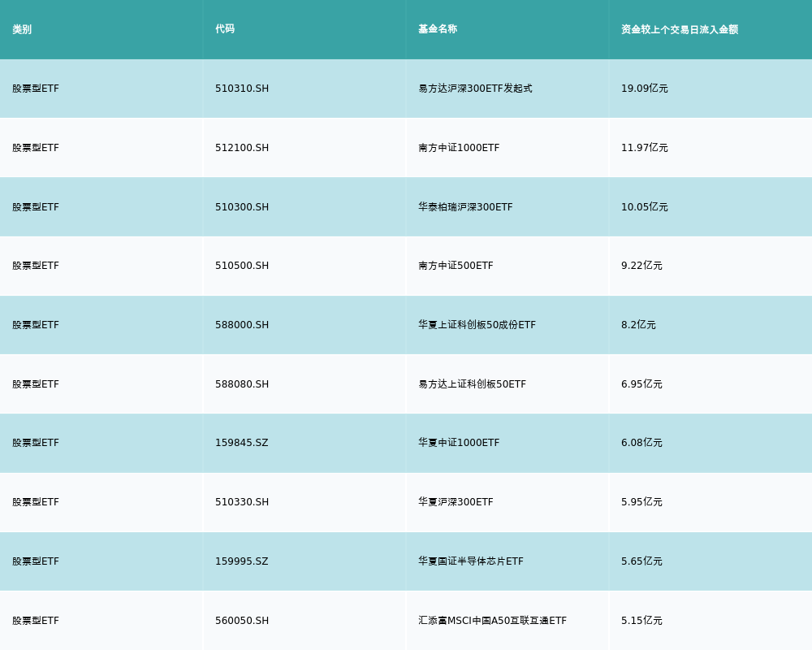Click 股票型ETF in the 560050.SH row

tap(36, 621)
